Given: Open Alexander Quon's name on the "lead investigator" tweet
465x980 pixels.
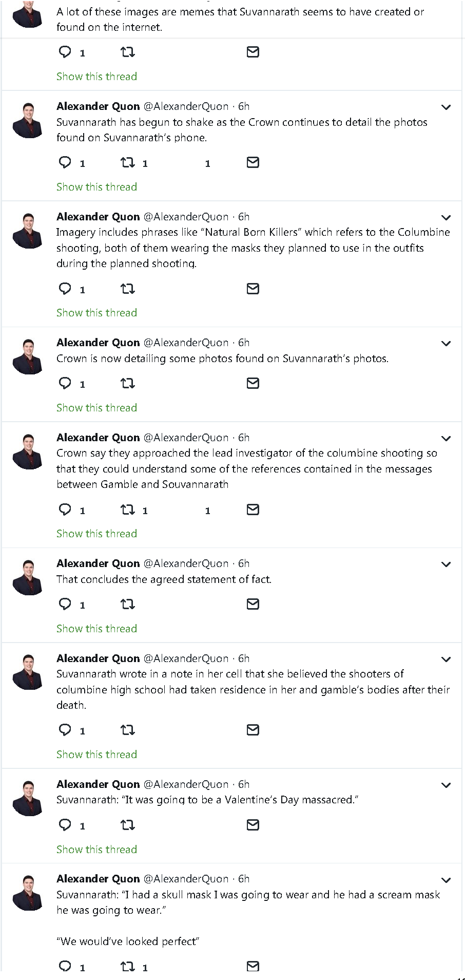Looking at the screenshot, I should [98, 438].
